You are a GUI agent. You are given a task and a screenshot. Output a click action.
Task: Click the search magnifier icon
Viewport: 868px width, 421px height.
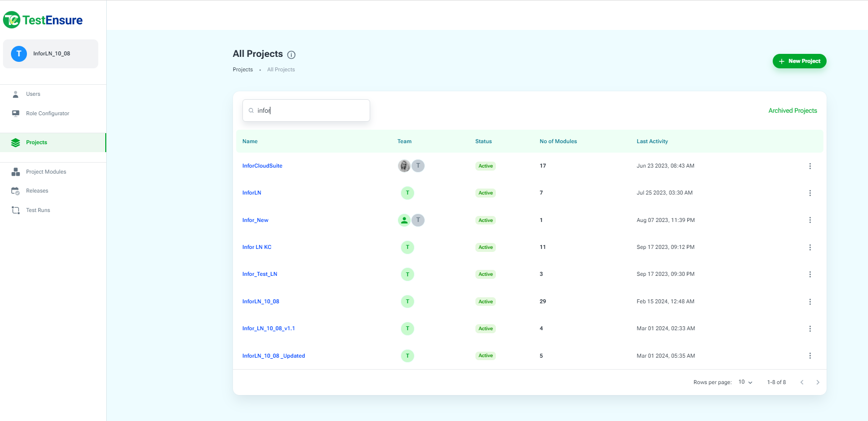(251, 111)
